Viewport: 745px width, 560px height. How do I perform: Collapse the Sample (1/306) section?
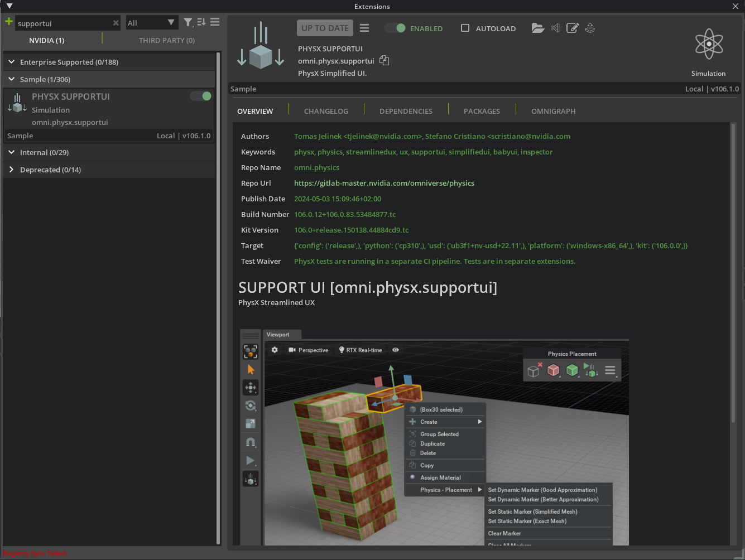tap(11, 79)
